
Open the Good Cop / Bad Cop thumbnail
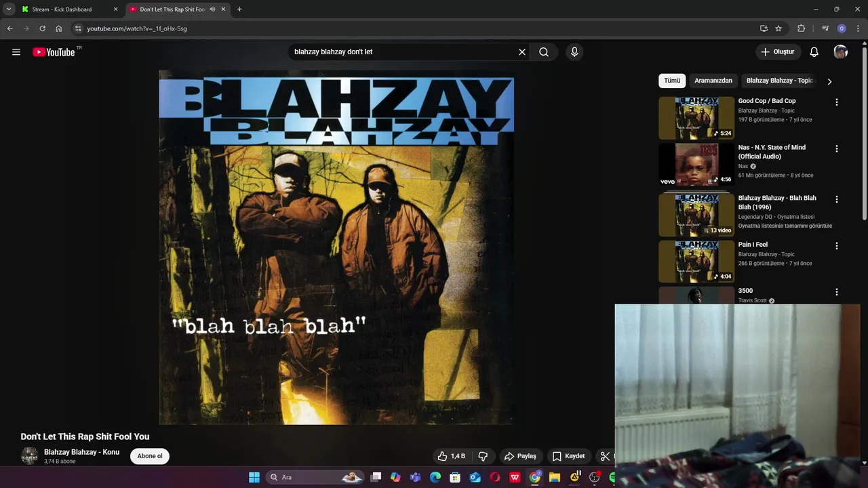(696, 118)
